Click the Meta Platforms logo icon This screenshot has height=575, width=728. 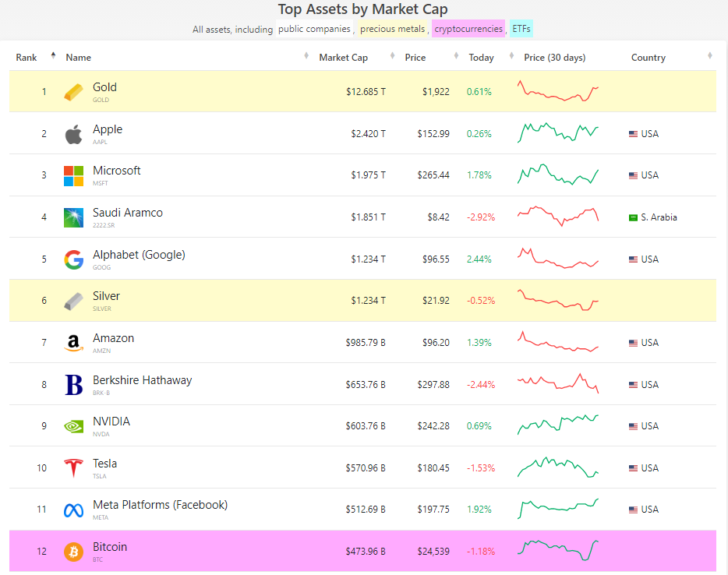pyautogui.click(x=73, y=510)
